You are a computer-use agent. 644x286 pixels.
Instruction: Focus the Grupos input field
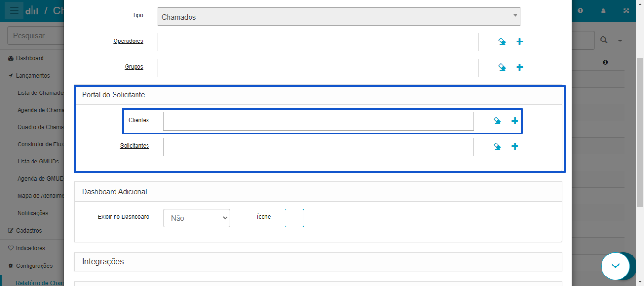coord(318,68)
